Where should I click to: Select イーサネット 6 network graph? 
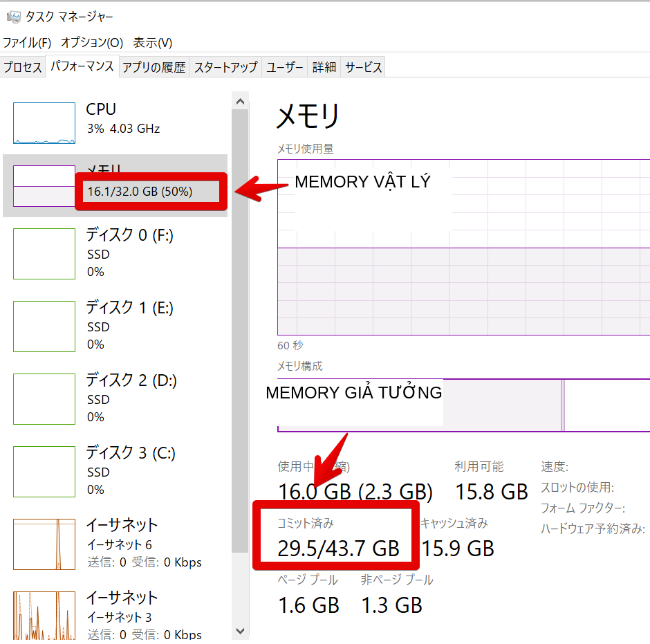tap(44, 544)
